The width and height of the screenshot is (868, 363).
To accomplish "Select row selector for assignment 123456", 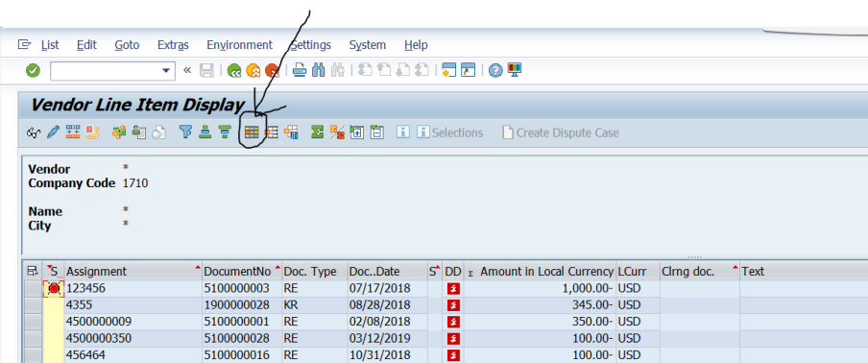I will coord(34,288).
